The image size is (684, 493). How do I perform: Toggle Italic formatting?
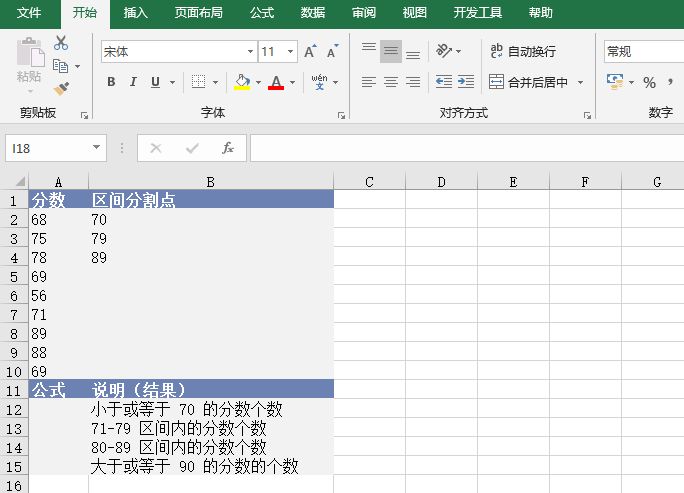click(133, 82)
